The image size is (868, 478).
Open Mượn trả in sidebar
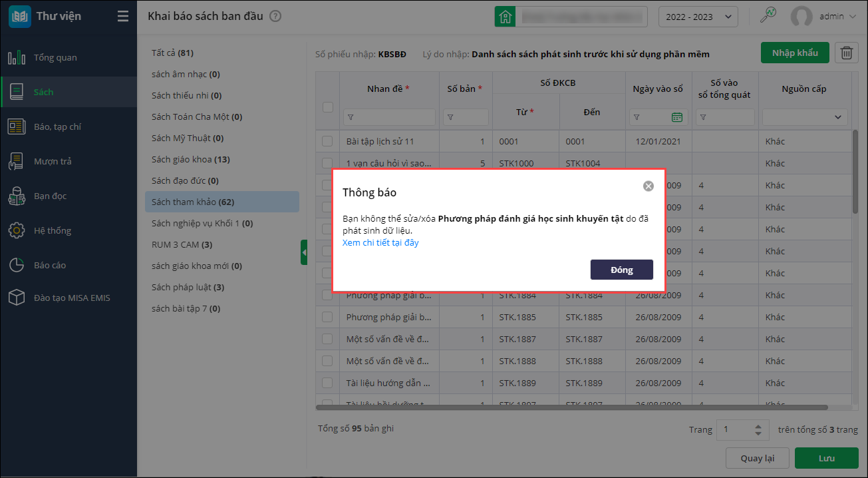click(69, 161)
